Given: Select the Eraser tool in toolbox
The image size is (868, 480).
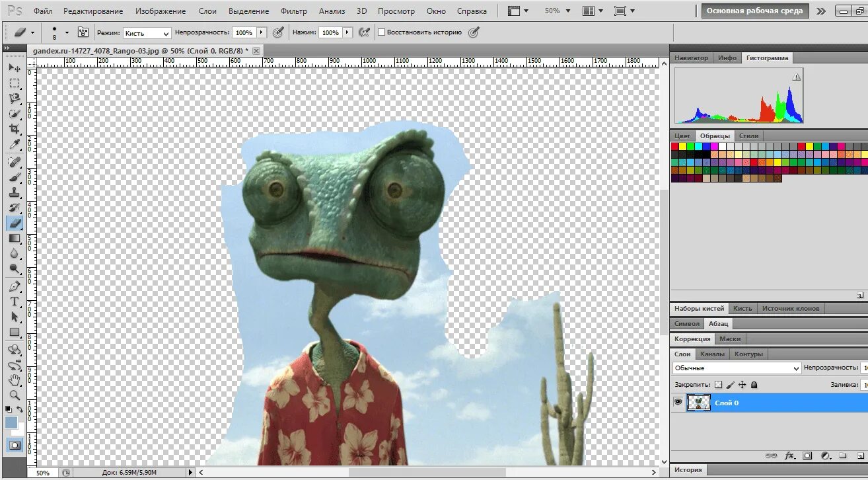Looking at the screenshot, I should pyautogui.click(x=15, y=223).
